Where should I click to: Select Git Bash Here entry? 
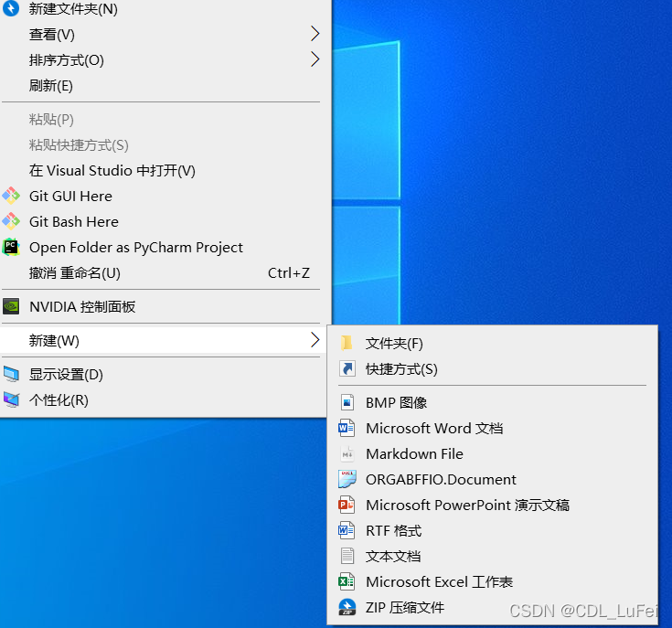[162, 221]
